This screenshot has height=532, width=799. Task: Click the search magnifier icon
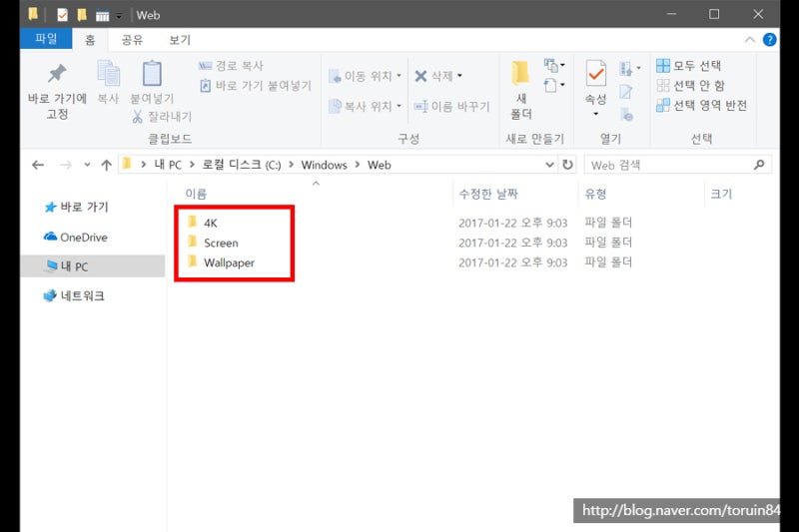coord(759,165)
